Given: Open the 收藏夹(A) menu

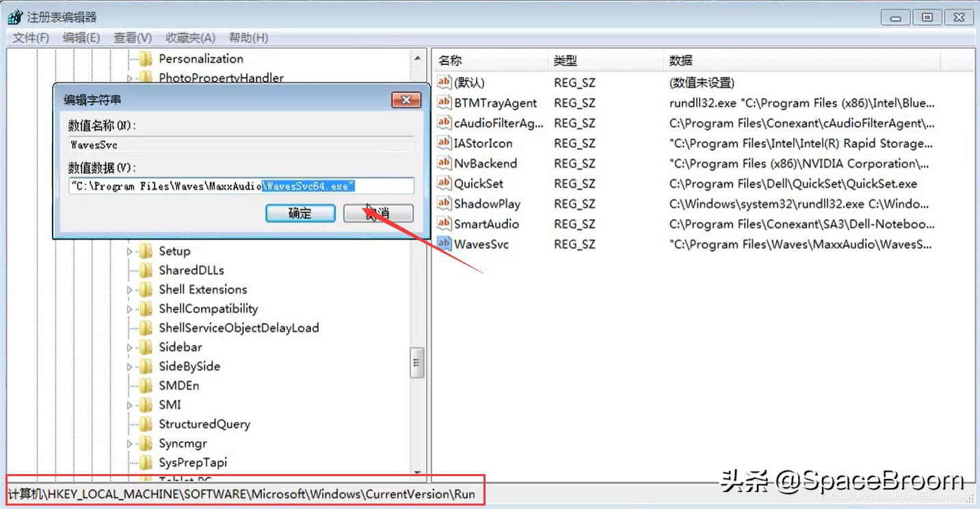Looking at the screenshot, I should click(191, 38).
